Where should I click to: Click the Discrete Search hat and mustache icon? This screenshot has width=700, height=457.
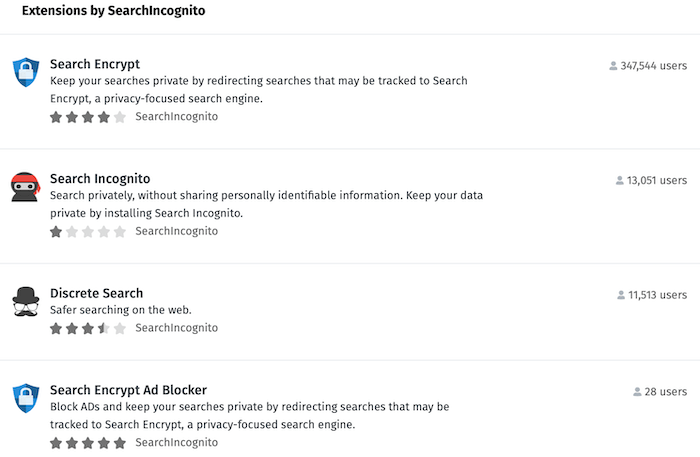click(x=25, y=302)
